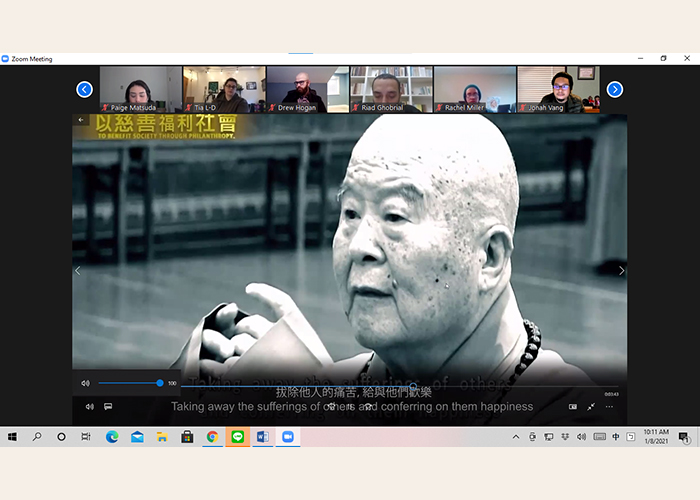Open the Dropbox tray icon
700x500 pixels.
565,437
